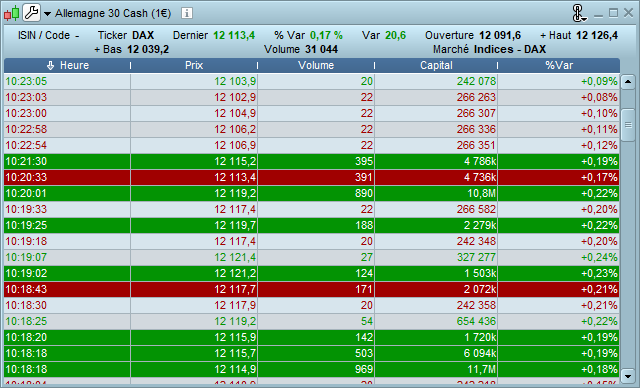Select the 10:19:02 row time
The height and width of the screenshot is (388, 640).
pyautogui.click(x=67, y=273)
